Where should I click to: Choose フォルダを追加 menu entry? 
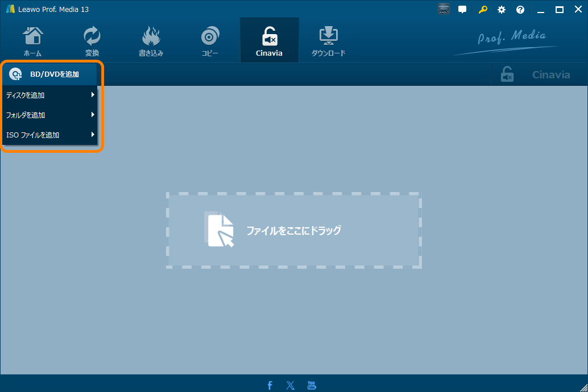(50, 115)
